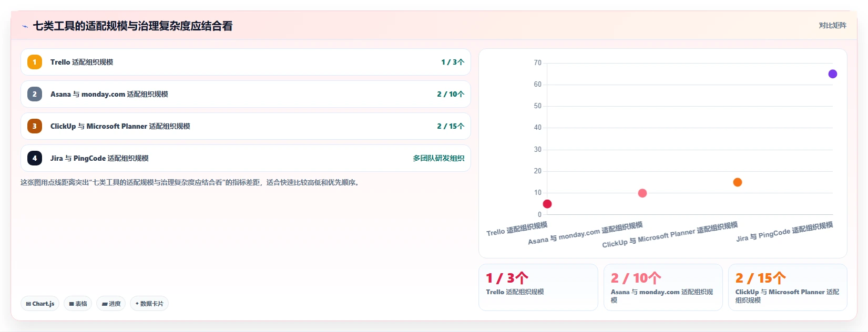Image resolution: width=868 pixels, height=332 pixels.
Task: Click the 2 / 10个 value in Asana row
Action: pos(451,94)
